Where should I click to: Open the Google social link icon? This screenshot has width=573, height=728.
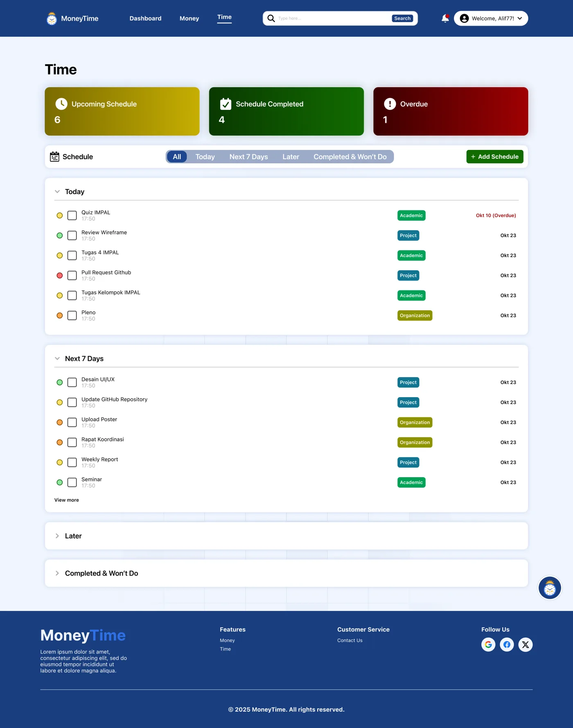tap(488, 645)
